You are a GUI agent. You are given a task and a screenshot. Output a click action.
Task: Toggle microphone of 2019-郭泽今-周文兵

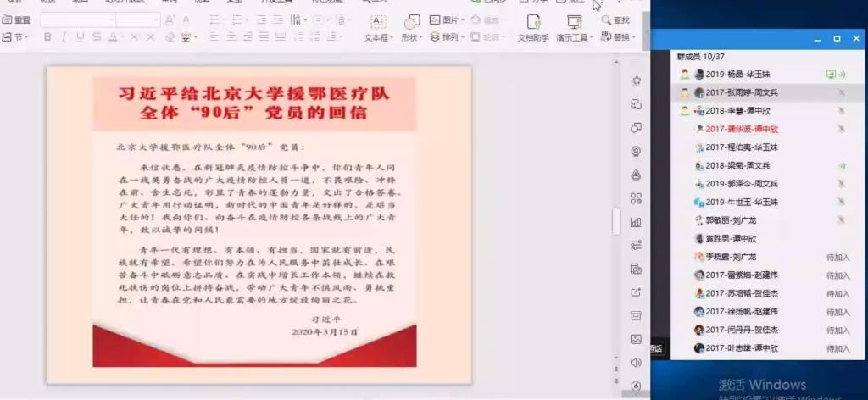tap(842, 184)
